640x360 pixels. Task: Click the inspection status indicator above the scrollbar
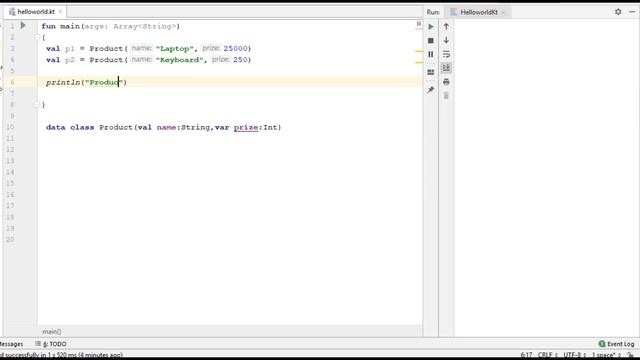pos(419,24)
